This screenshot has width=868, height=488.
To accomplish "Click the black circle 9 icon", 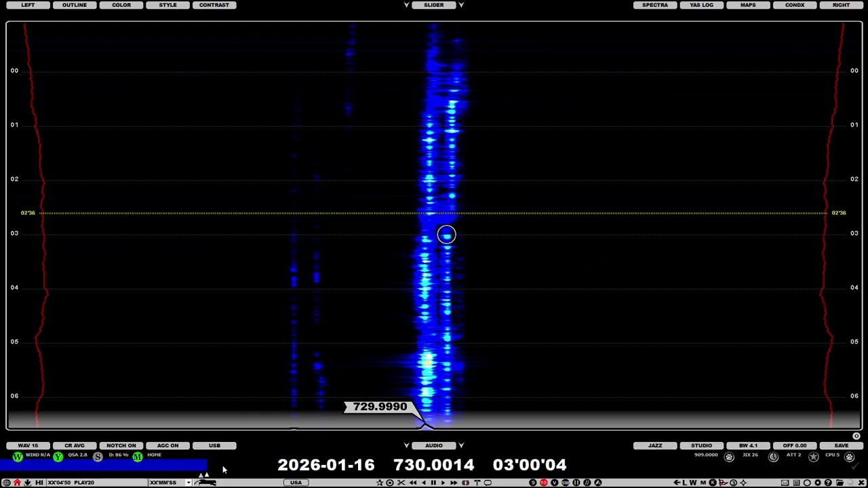I will (533, 483).
